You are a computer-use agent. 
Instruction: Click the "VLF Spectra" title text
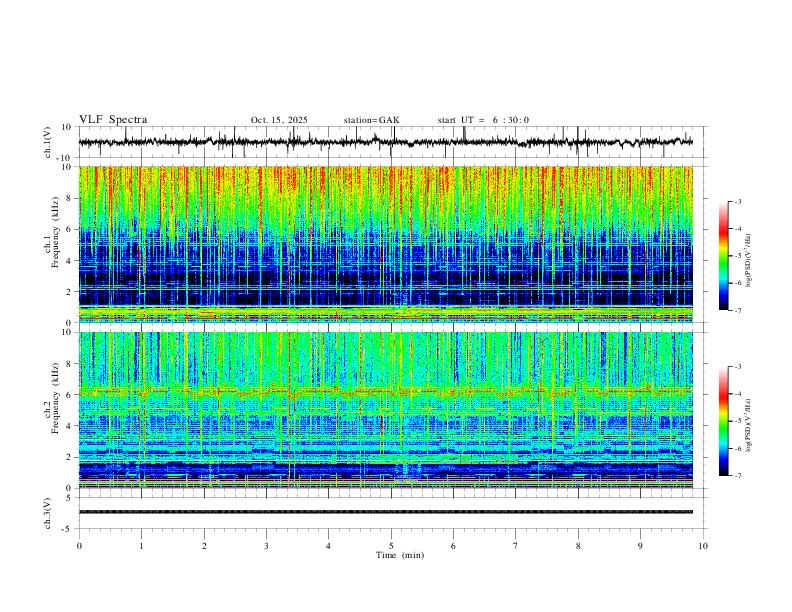coord(113,119)
